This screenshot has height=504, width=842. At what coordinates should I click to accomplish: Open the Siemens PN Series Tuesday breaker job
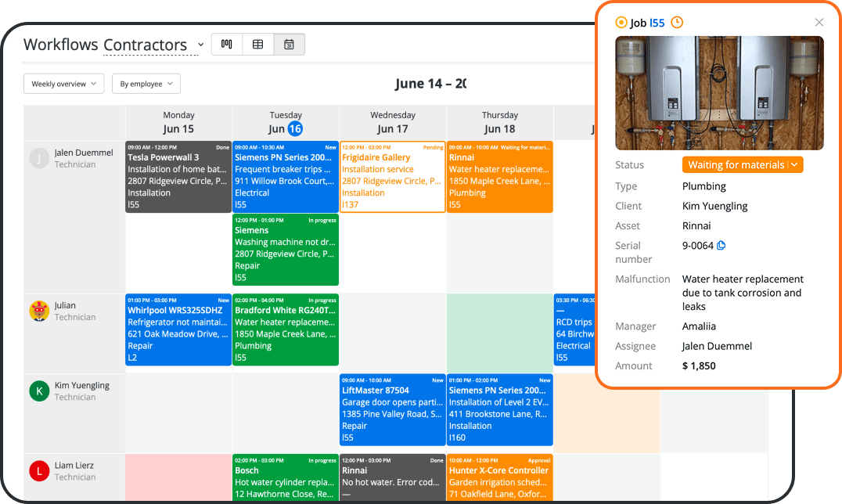285,177
